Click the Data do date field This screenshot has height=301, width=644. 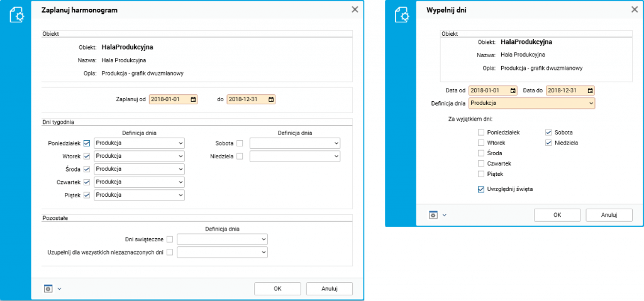570,90
